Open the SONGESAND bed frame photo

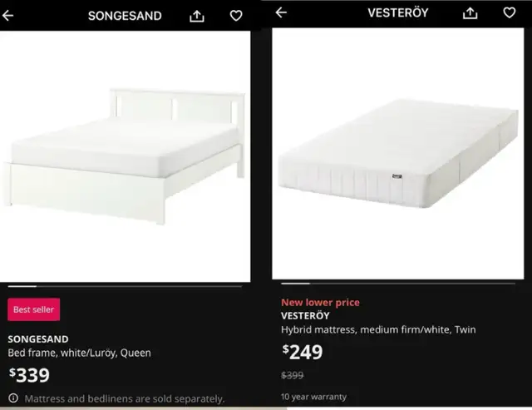(126, 156)
